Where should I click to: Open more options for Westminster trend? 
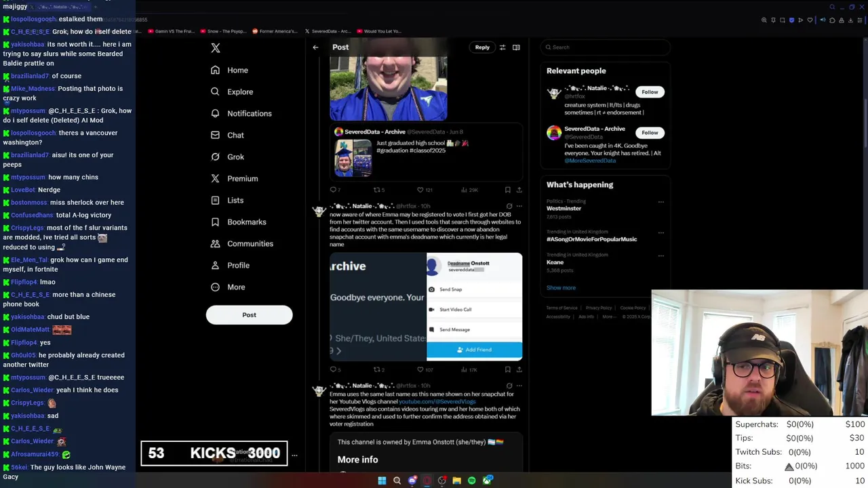[x=660, y=202]
